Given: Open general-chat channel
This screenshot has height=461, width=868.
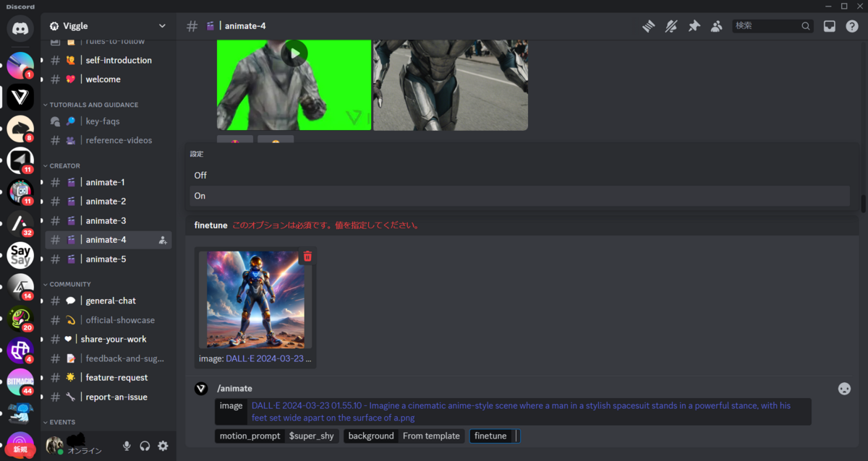Looking at the screenshot, I should [x=109, y=301].
